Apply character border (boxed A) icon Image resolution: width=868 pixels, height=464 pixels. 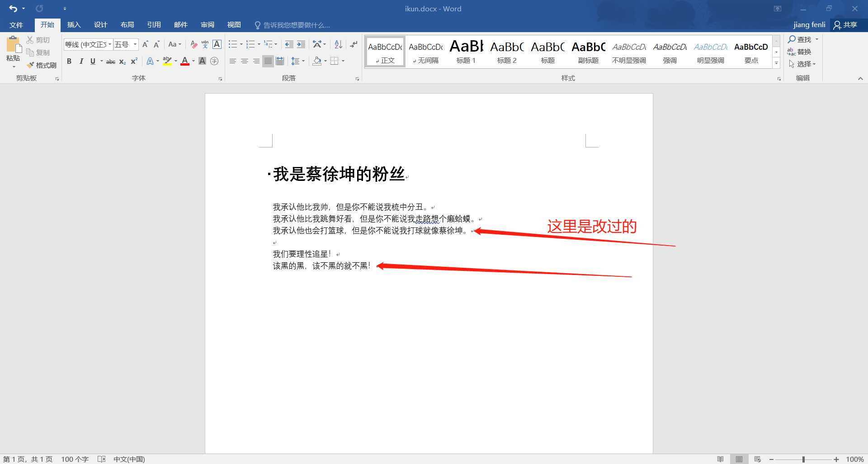click(x=217, y=44)
